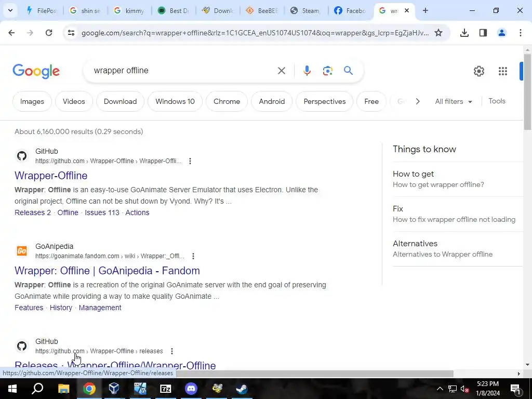This screenshot has width=532, height=399.
Task: Select the Windows 10 filter chip
Action: coord(175,101)
